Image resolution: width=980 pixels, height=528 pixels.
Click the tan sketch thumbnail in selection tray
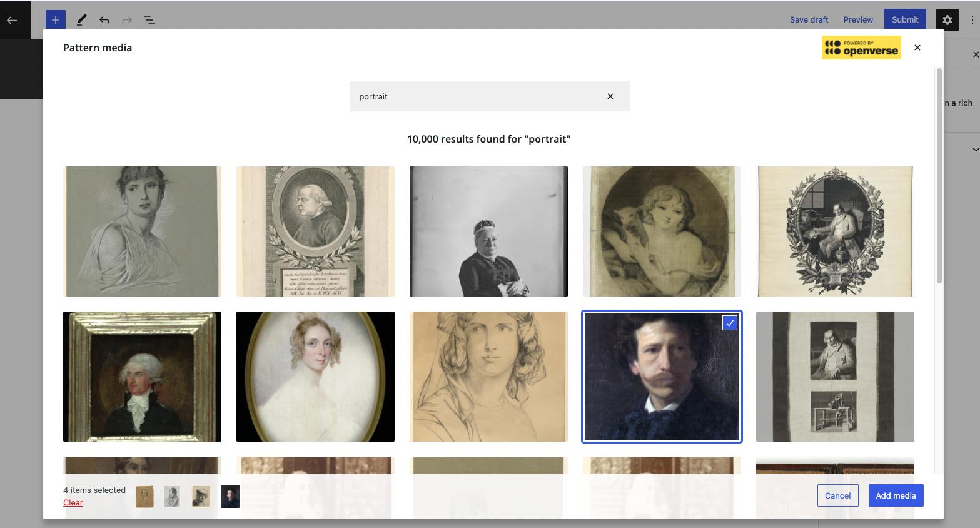coord(145,497)
